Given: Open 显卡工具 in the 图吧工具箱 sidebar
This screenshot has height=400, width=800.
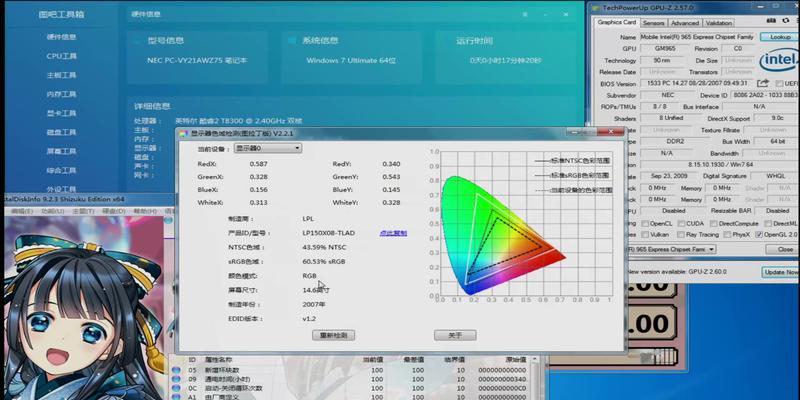Looking at the screenshot, I should tap(61, 113).
